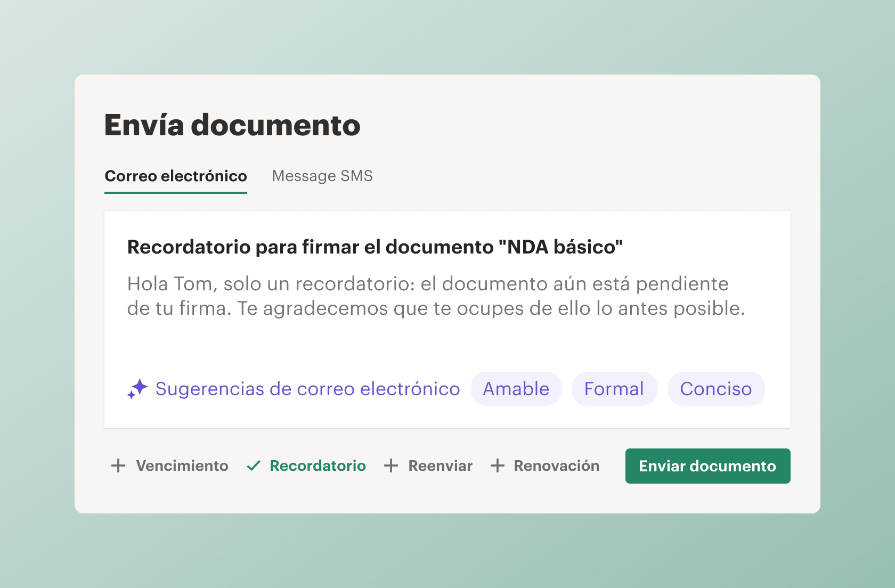This screenshot has width=895, height=588.
Task: Open the Message SMS tab
Action: tap(322, 176)
